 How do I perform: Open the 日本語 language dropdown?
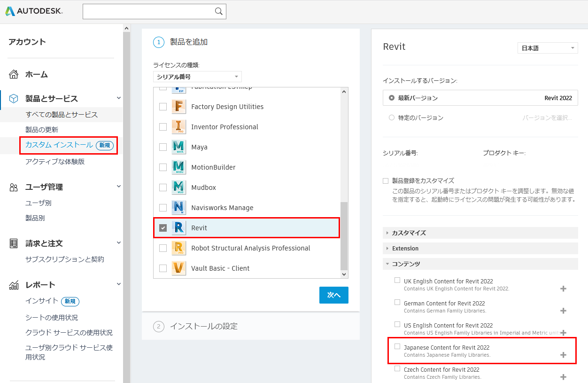point(548,48)
